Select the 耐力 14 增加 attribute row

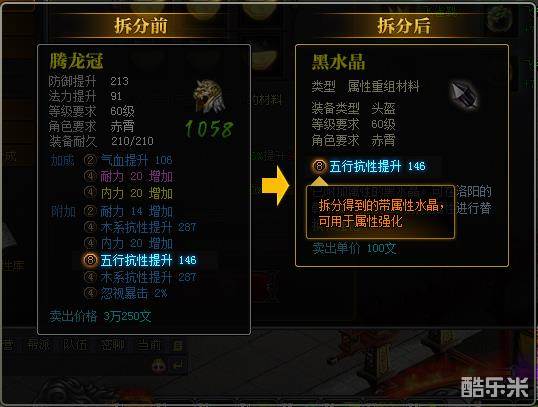click(128, 211)
